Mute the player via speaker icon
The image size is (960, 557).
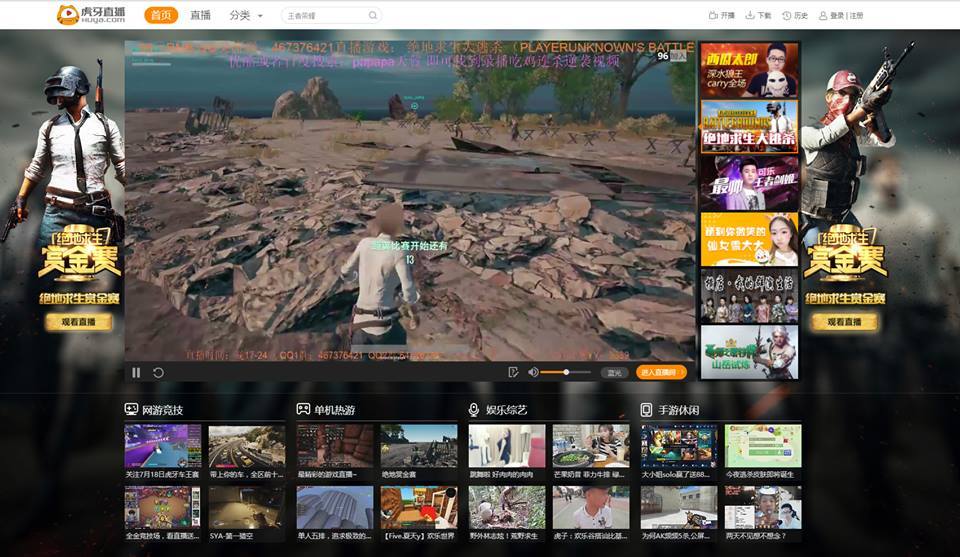533,372
